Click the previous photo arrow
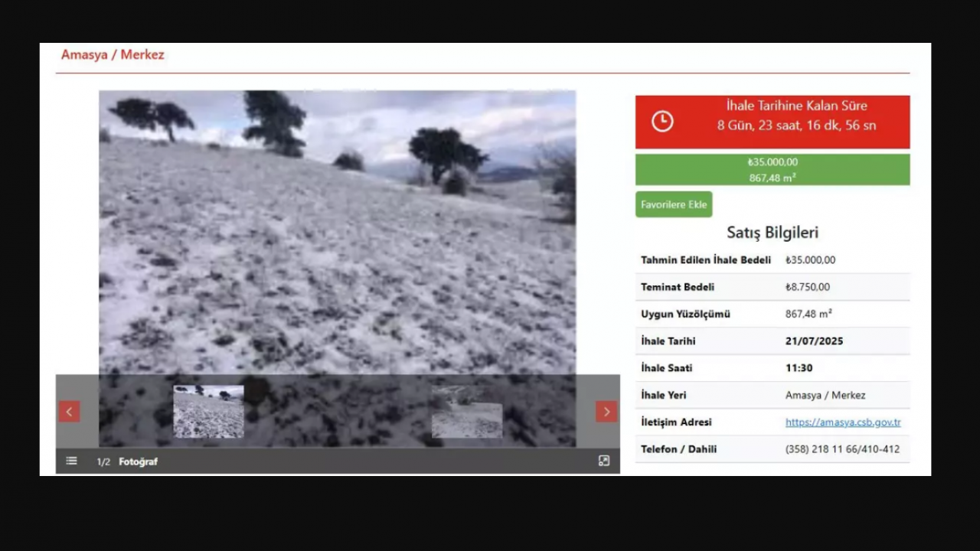The height and width of the screenshot is (551, 980). coord(69,412)
